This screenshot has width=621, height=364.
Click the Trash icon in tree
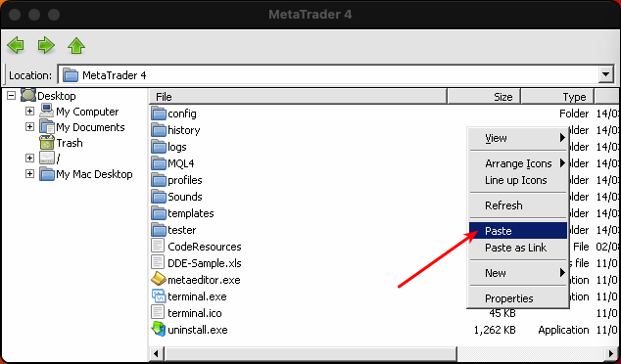tap(47, 143)
